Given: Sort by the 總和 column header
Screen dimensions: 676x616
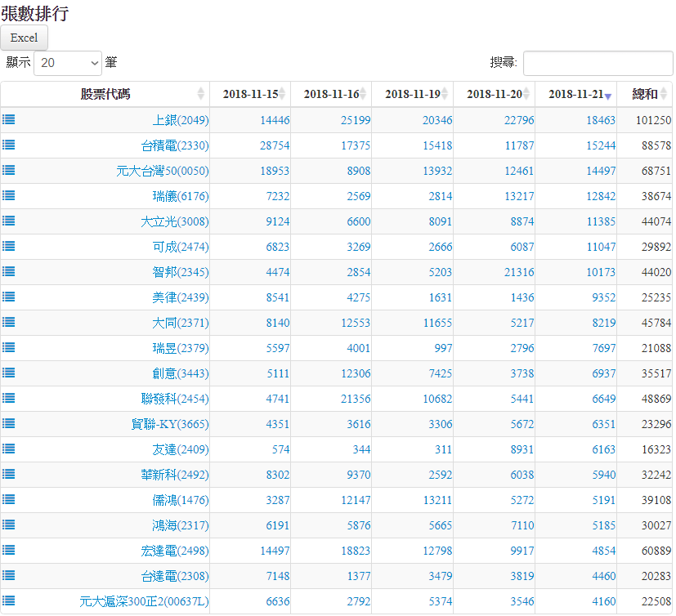Looking at the screenshot, I should [645, 94].
